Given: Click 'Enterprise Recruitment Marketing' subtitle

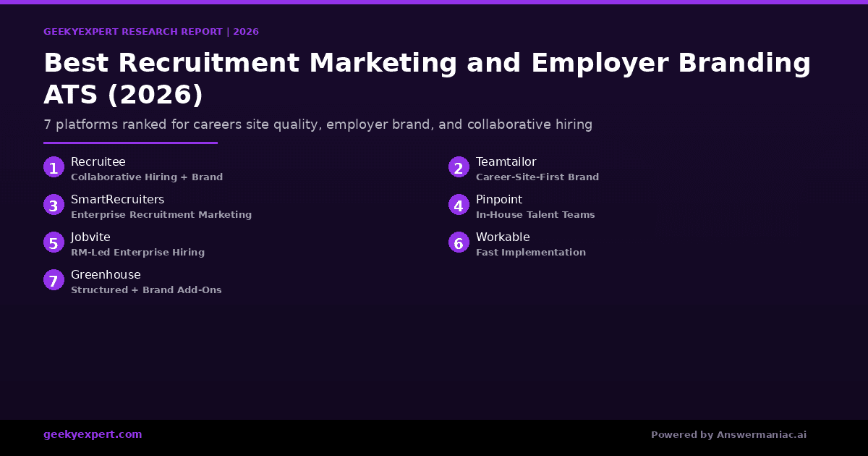Looking at the screenshot, I should point(161,215).
